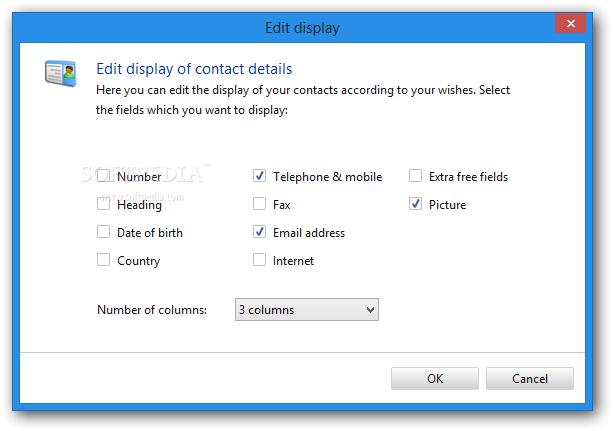This screenshot has width=613, height=431.
Task: Enable the Heading checkbox
Action: pos(103,204)
